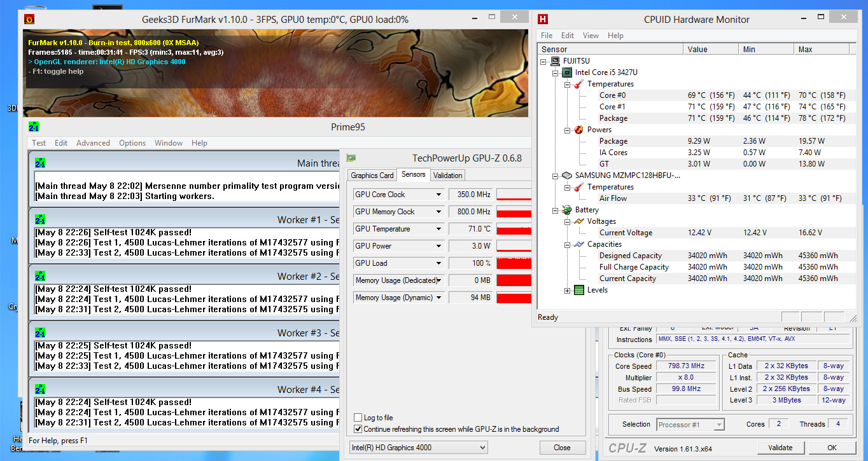
Task: Open the GPU Load sensor dropdown
Action: coord(438,263)
